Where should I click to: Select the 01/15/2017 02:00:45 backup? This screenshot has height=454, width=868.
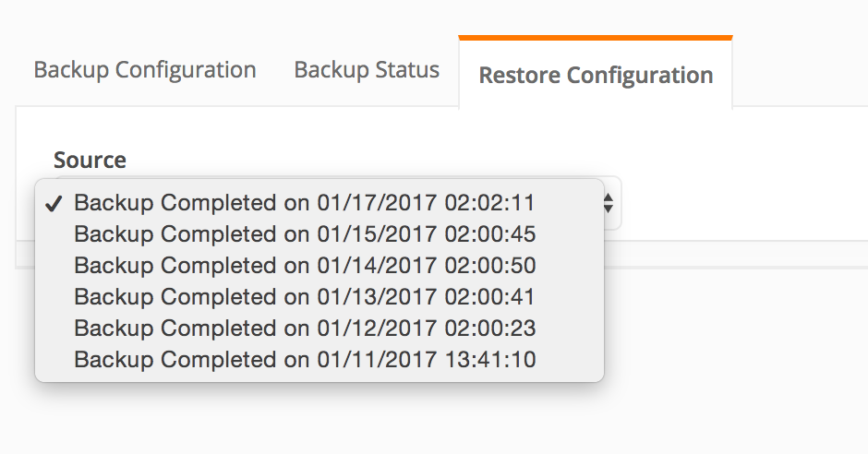click(x=305, y=234)
